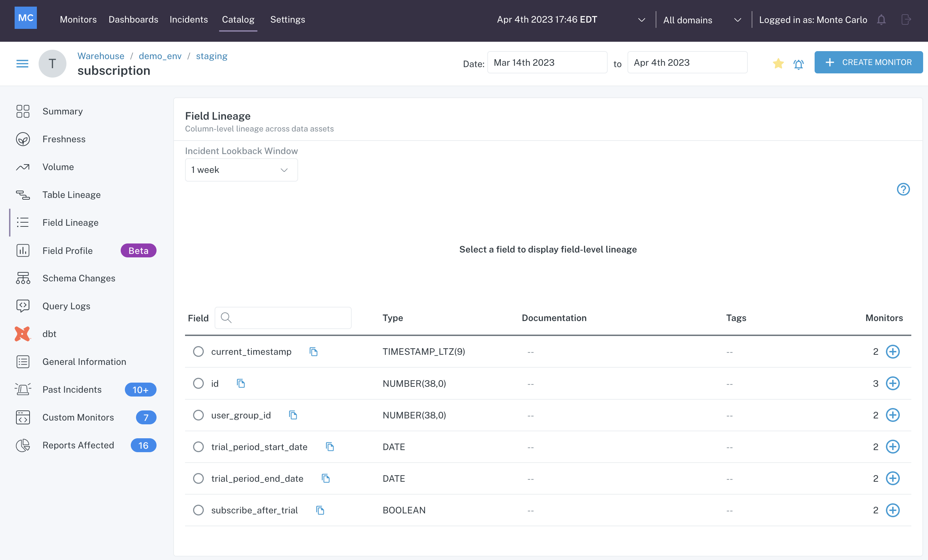
Task: Click the MC logo icon
Action: coord(26,18)
